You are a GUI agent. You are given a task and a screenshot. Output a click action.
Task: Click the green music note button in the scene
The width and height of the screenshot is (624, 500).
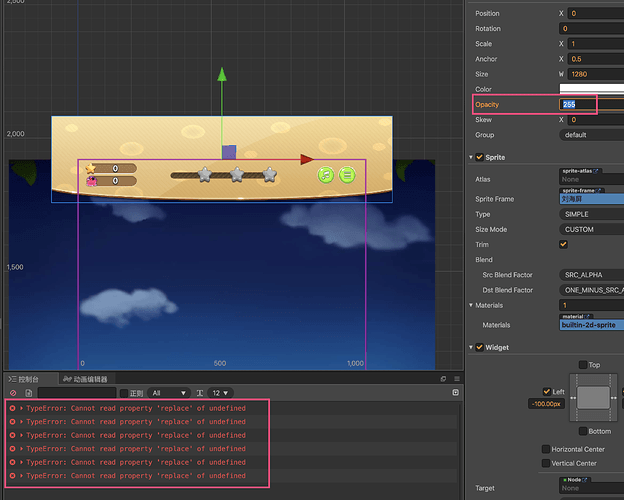coord(326,175)
